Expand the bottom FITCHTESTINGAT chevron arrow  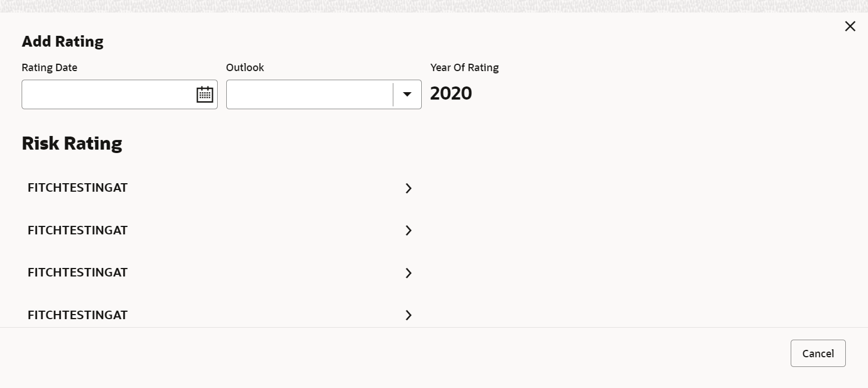tap(408, 315)
